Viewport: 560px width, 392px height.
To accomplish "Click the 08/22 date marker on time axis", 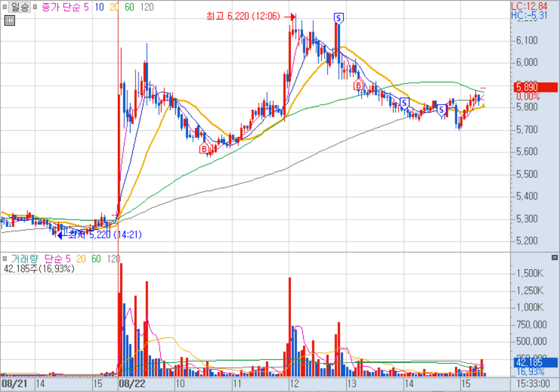I will coord(132,384).
